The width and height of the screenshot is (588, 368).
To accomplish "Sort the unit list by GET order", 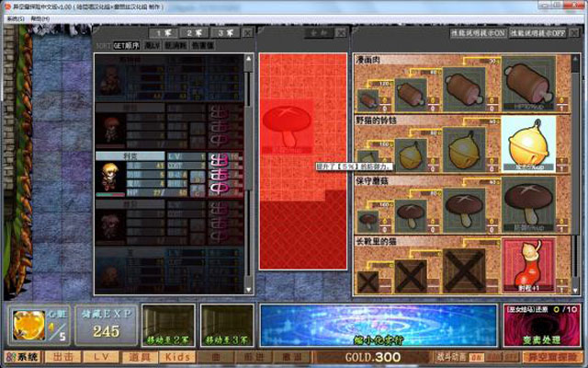I will click(x=127, y=45).
